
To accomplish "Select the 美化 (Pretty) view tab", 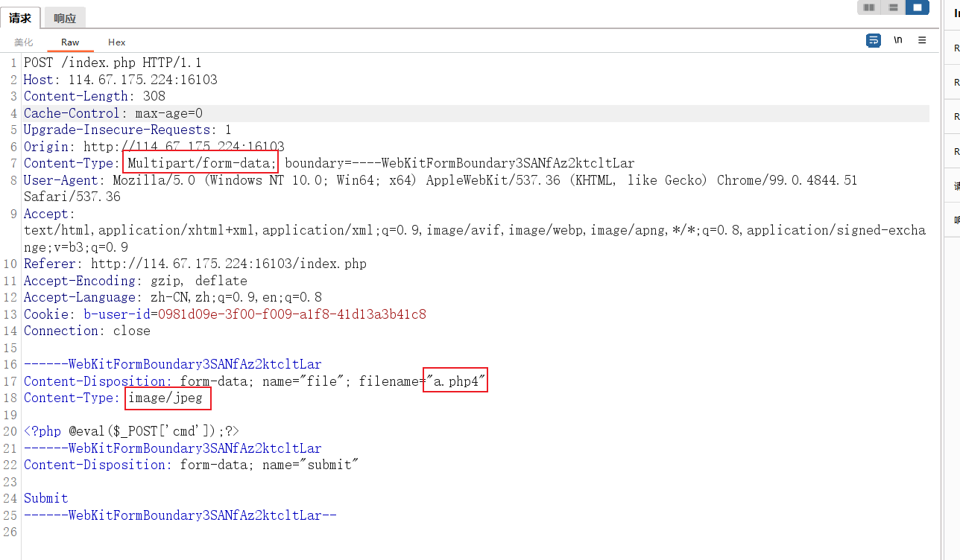I will tap(24, 42).
